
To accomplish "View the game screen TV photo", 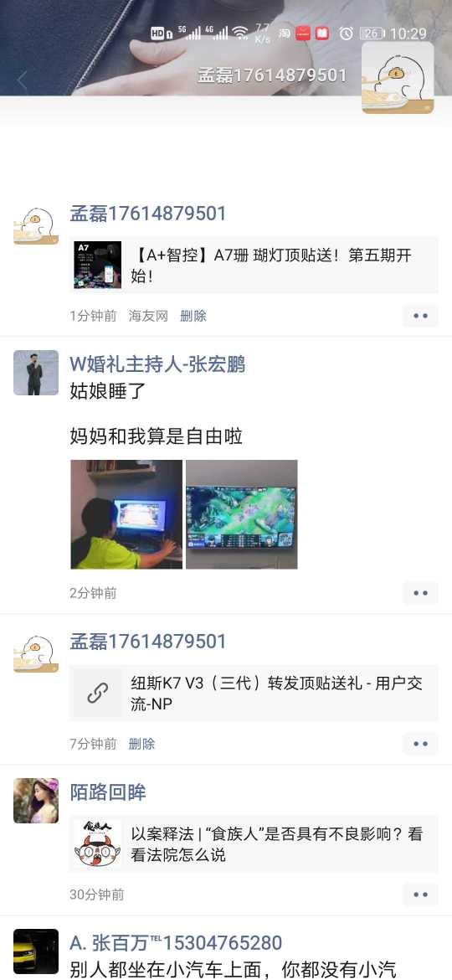I will tap(242, 514).
